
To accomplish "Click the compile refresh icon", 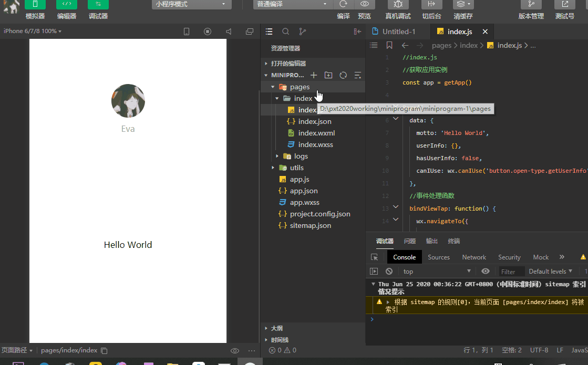I will point(343,4).
